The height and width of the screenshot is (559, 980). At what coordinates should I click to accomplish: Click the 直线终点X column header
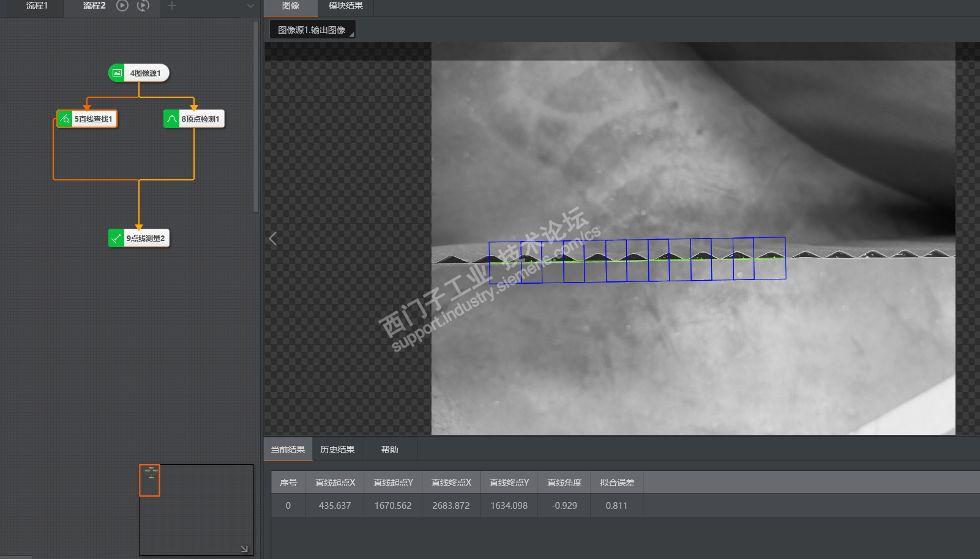pos(451,483)
